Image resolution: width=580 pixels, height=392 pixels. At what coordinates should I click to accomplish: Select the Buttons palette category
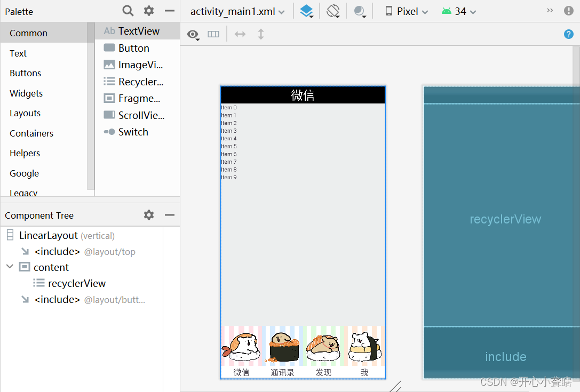[x=44, y=73]
